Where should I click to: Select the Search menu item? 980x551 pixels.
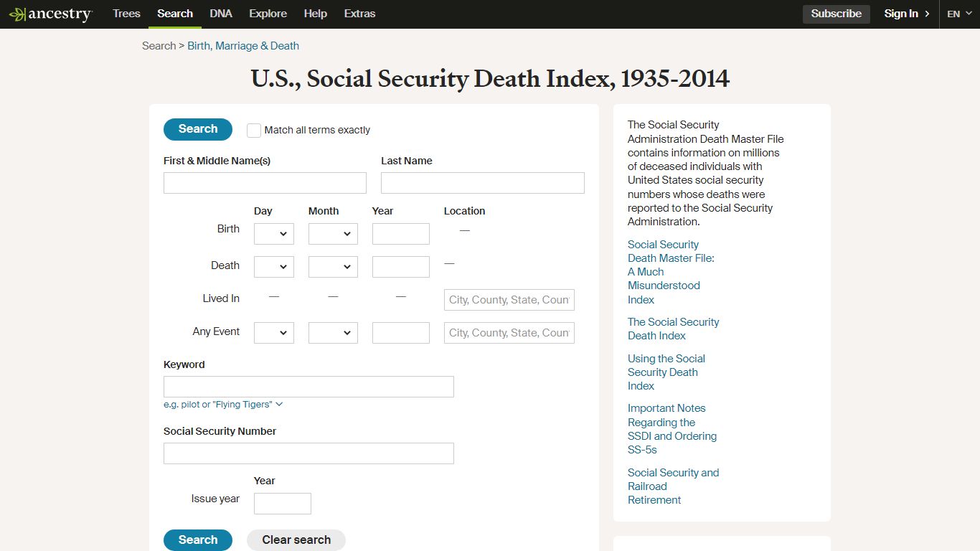[x=175, y=14]
